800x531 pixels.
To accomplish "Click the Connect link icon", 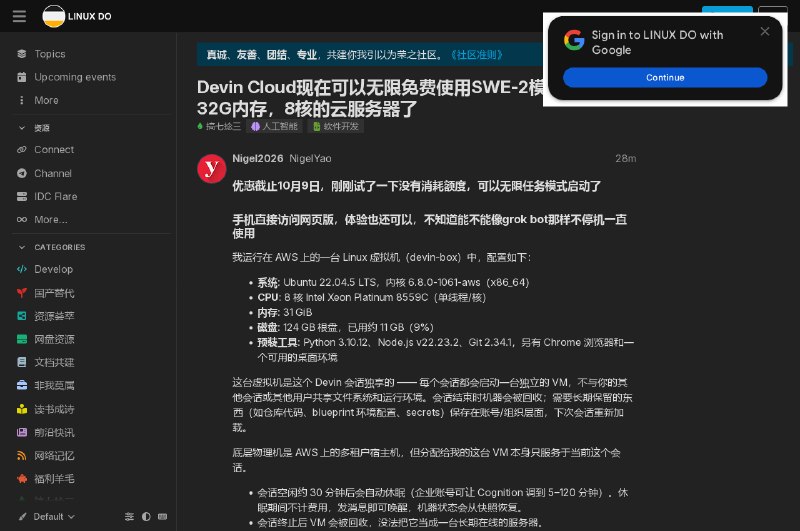I will click(x=21, y=149).
